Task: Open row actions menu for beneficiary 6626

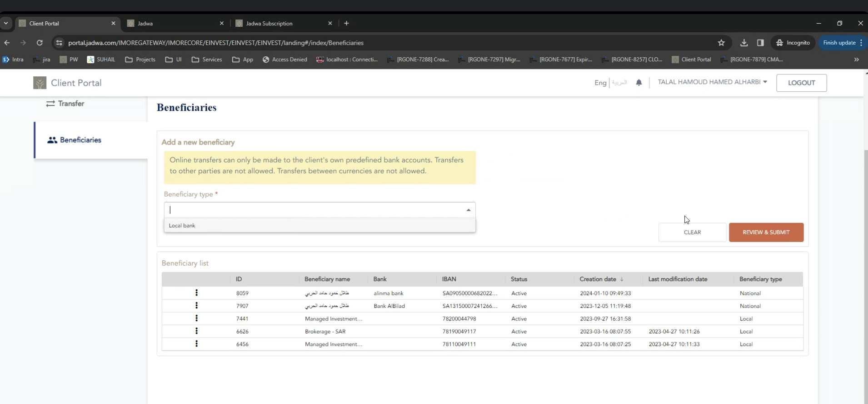Action: tap(196, 331)
